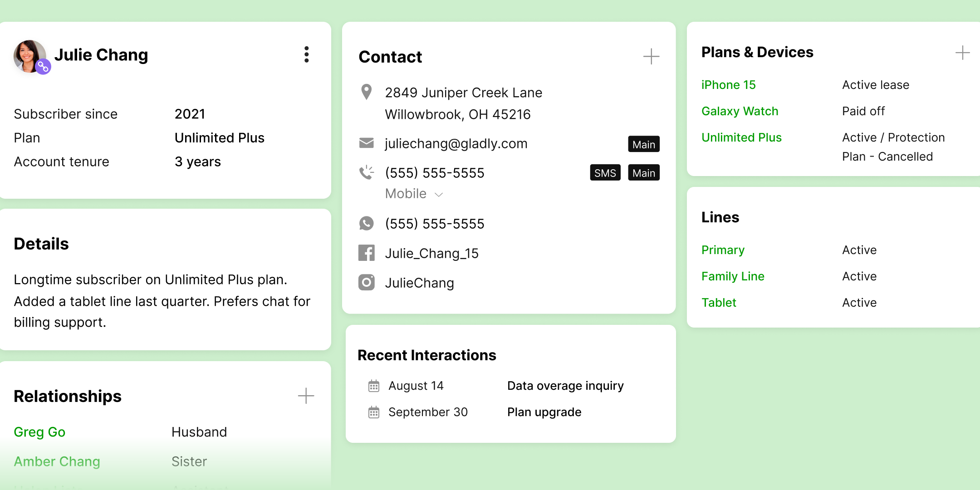The height and width of the screenshot is (490, 980).
Task: Click the email juliechang@gladly.com
Action: tap(456, 143)
